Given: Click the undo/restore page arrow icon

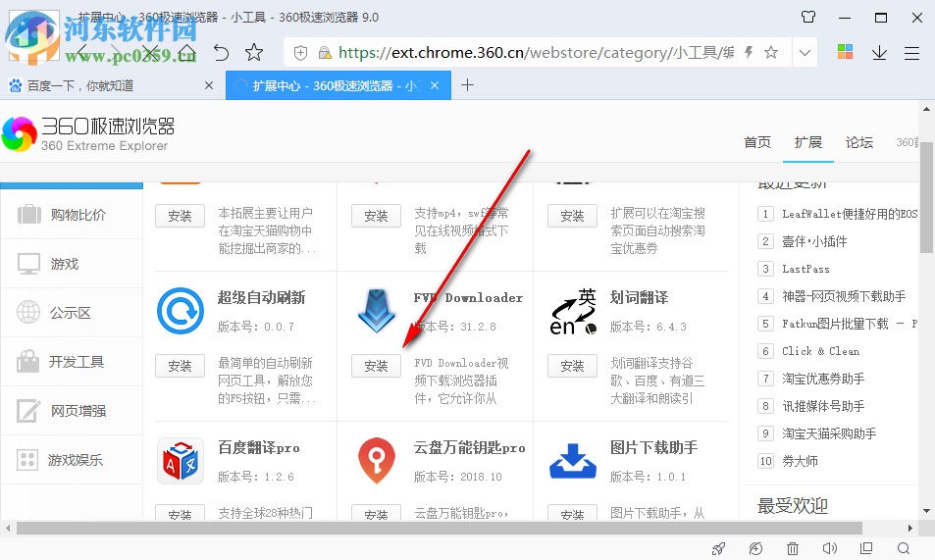Looking at the screenshot, I should coord(221,53).
